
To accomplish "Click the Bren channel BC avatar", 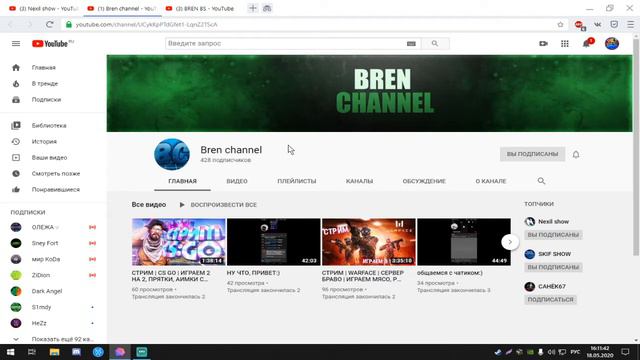I will pyautogui.click(x=172, y=154).
